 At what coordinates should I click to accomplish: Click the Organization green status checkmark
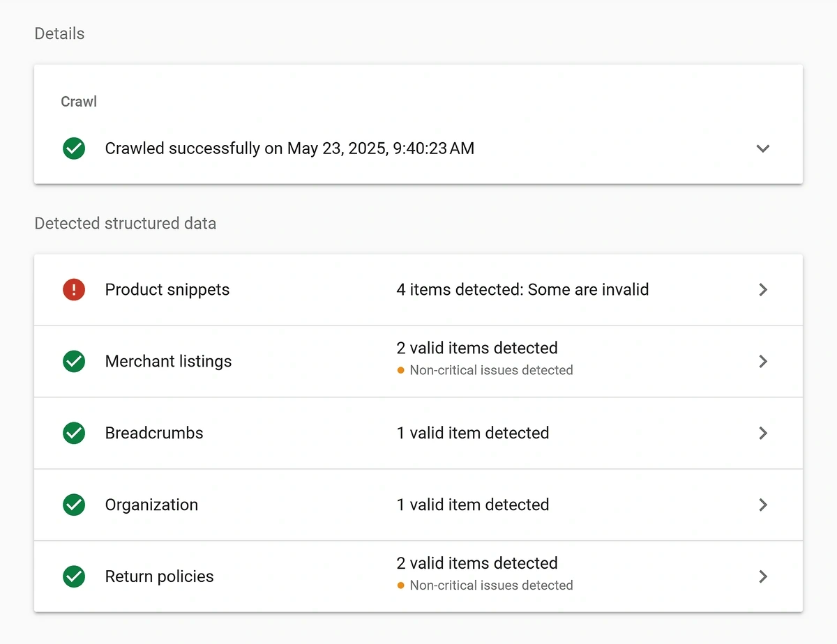coord(74,505)
